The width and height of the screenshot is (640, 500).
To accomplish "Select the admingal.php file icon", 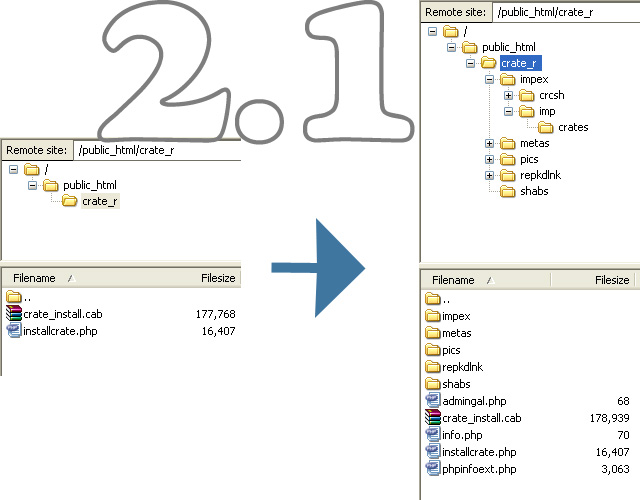I will 433,401.
